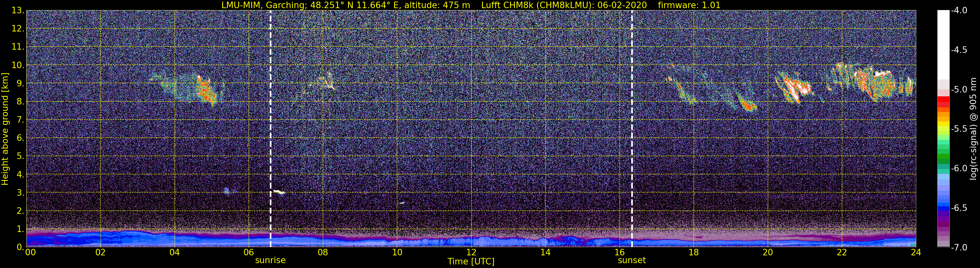
Task: Click the time axis tick label '16'
Action: click(619, 252)
